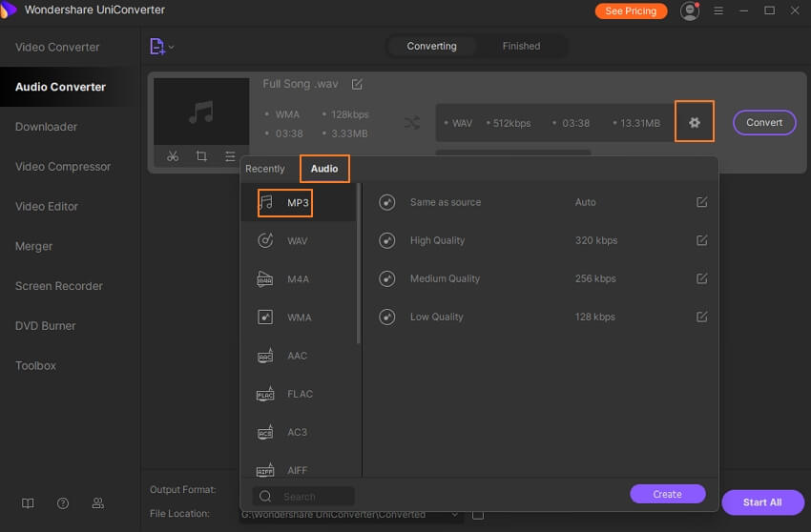811x532 pixels.
Task: Click the Wondershare UniConverter logo
Action: 8,10
